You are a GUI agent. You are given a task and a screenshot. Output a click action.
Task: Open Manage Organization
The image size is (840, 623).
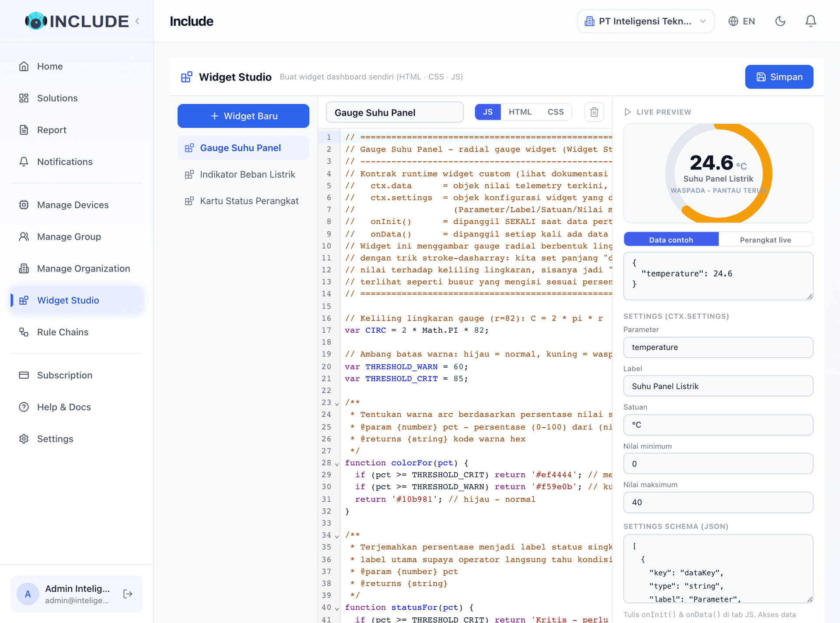coord(77,268)
